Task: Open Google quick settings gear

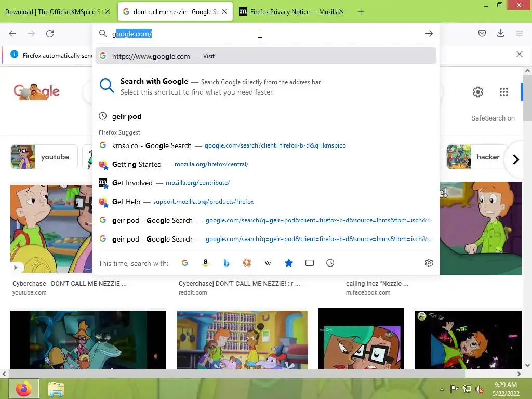Action: click(478, 92)
